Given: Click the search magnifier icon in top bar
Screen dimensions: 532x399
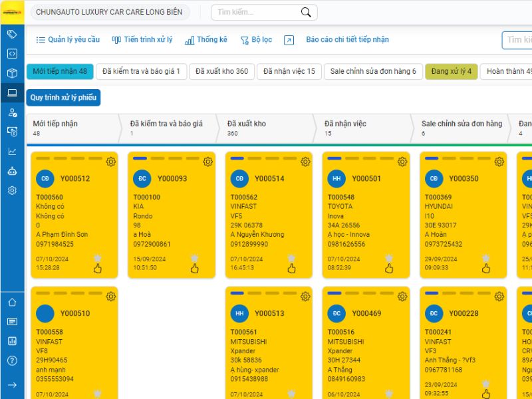Looking at the screenshot, I should (x=306, y=13).
